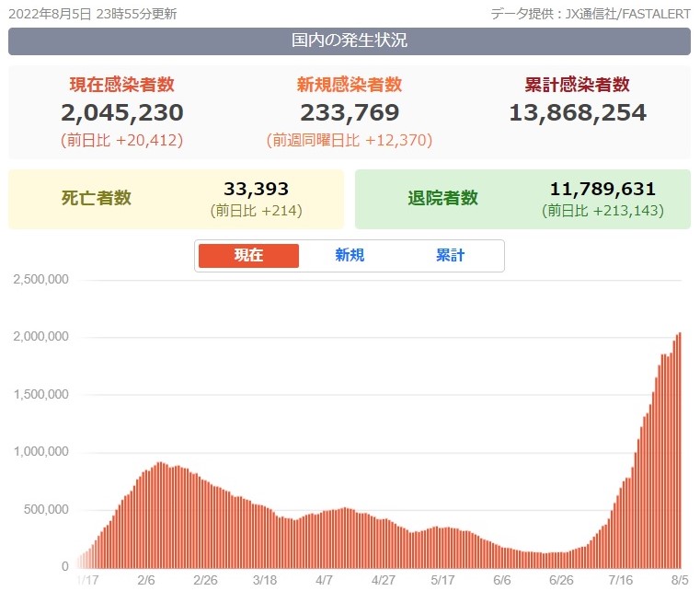
Task: Click the 新規感染者数 figure 233,769
Action: tap(350, 112)
